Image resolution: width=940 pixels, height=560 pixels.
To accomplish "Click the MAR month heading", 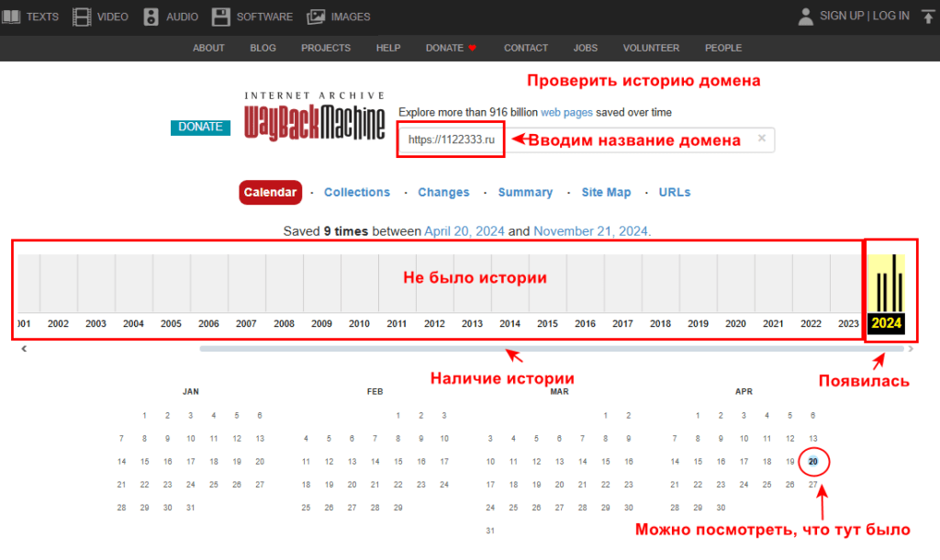I will [559, 391].
